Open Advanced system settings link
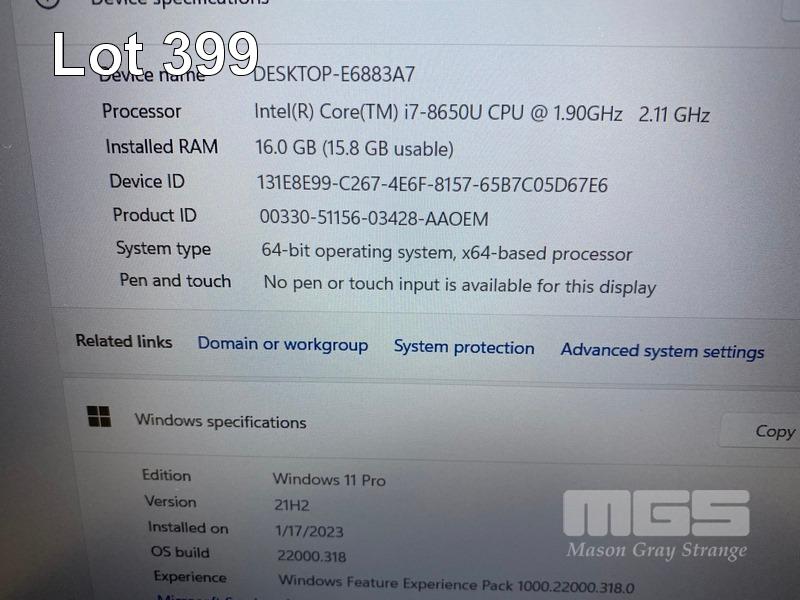Screen dimensions: 800x600 click(662, 351)
